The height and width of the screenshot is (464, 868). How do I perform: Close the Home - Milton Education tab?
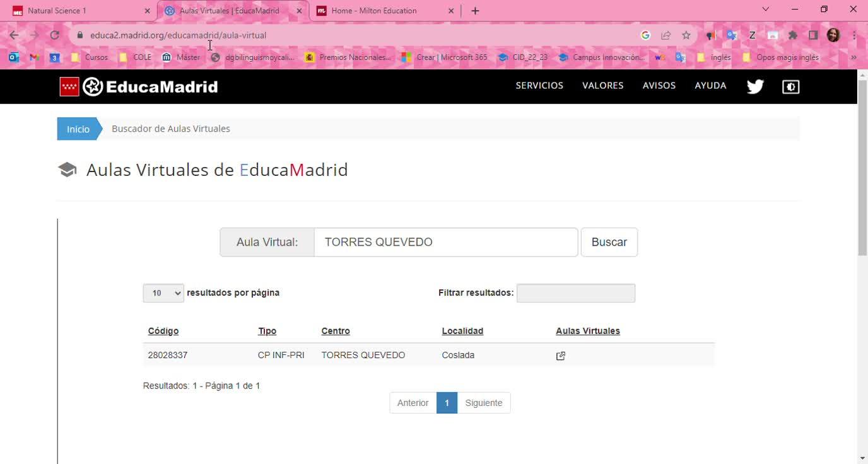tap(451, 11)
